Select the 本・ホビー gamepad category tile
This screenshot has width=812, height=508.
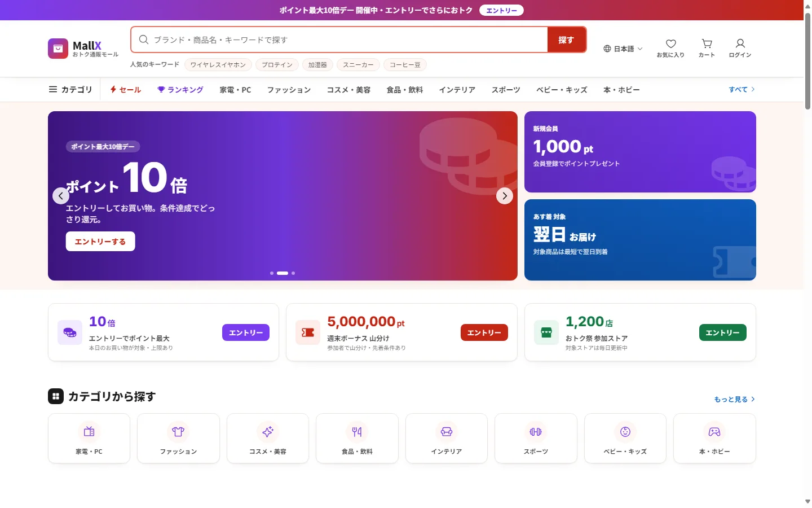click(x=714, y=439)
